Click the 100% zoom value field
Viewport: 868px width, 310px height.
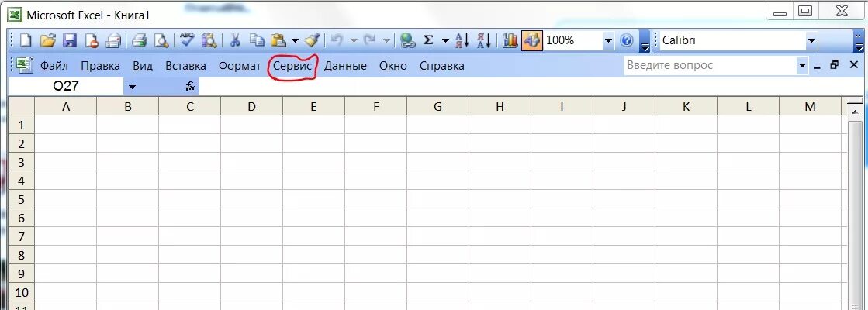[x=573, y=40]
